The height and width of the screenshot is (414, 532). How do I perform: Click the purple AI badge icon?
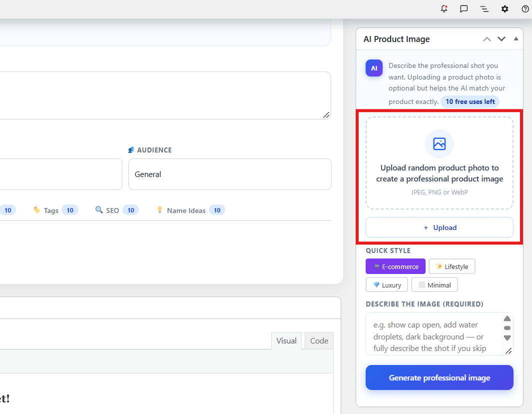pyautogui.click(x=374, y=68)
